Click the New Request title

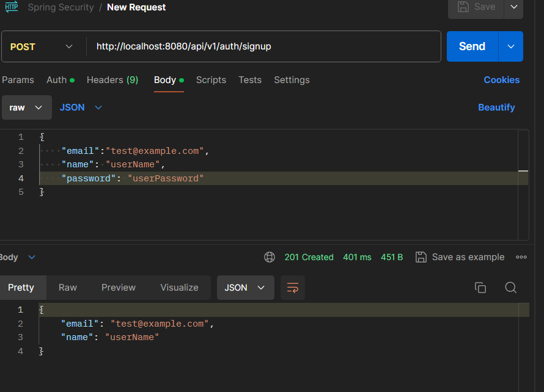pyautogui.click(x=136, y=7)
